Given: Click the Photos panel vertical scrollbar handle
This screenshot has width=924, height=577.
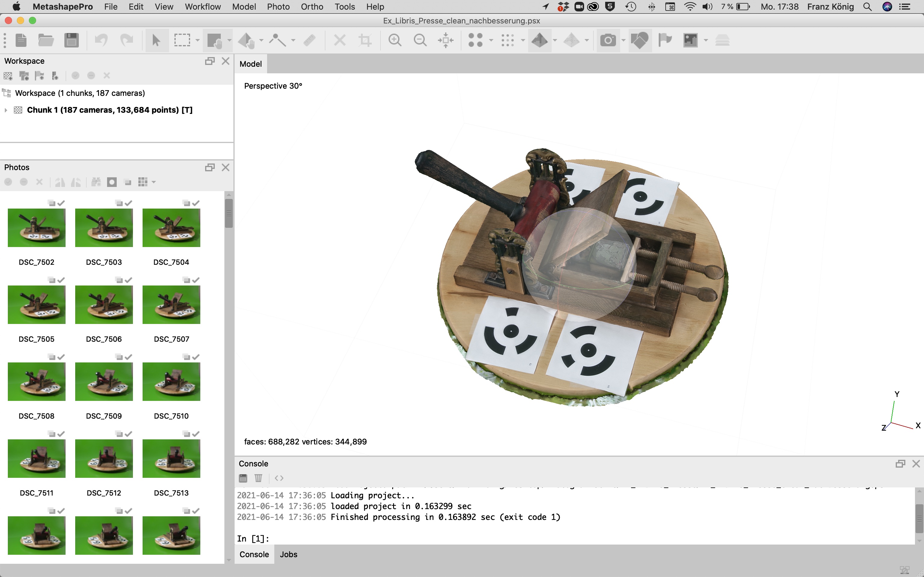Looking at the screenshot, I should (x=229, y=213).
